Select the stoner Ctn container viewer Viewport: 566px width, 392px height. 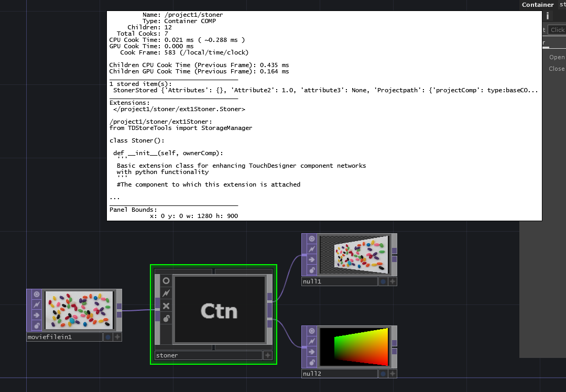[220, 309]
